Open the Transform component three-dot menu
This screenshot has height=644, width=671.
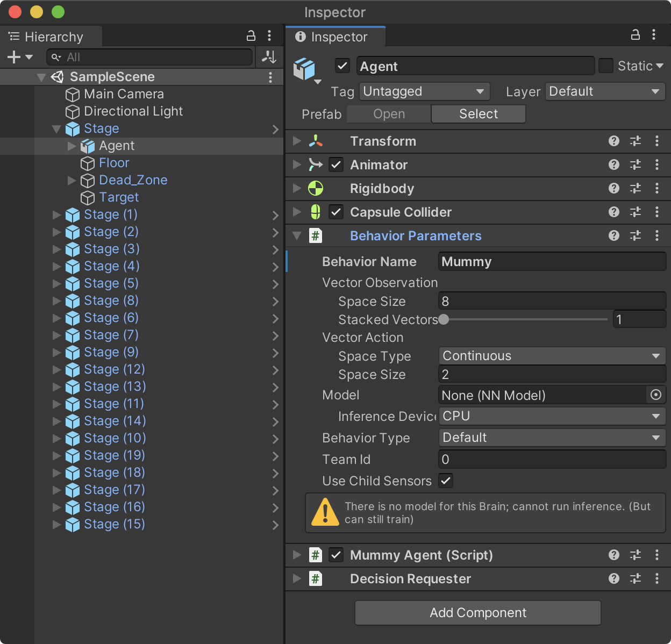tap(657, 141)
